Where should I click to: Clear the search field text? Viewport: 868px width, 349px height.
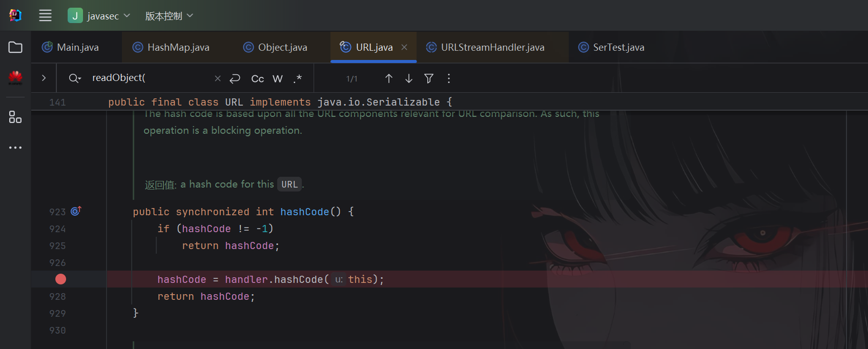(218, 78)
